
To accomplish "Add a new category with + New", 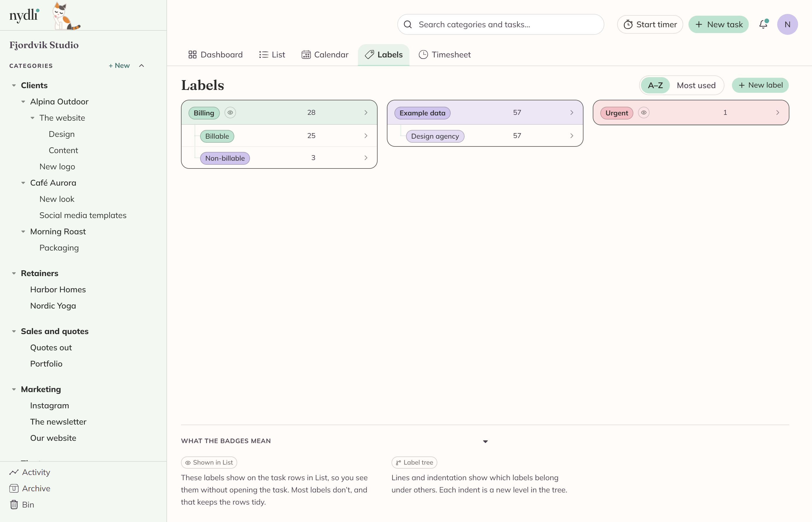I will pyautogui.click(x=119, y=66).
